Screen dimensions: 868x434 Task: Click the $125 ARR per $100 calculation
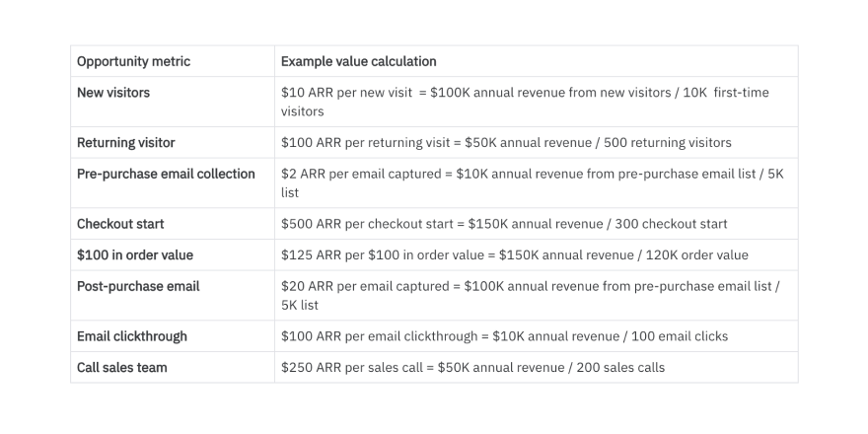514,255
